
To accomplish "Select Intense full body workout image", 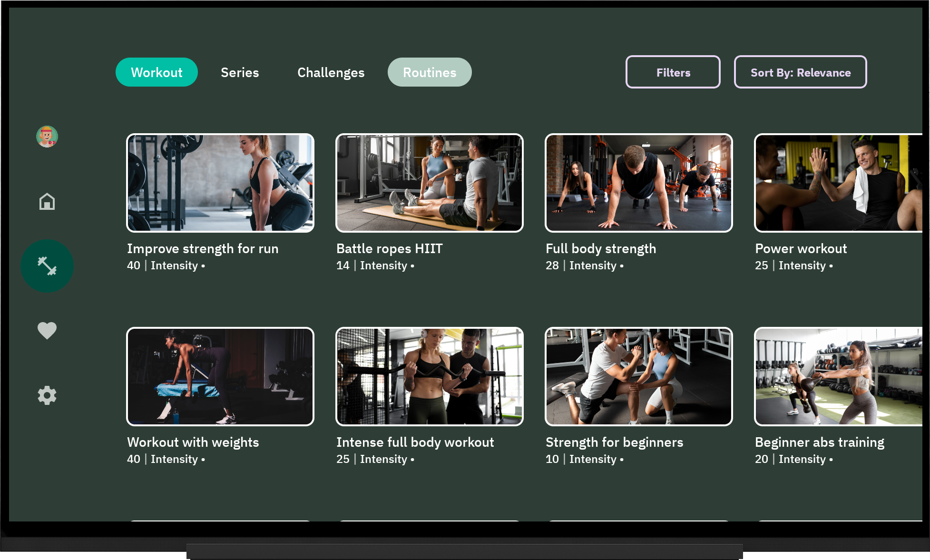I will click(429, 376).
